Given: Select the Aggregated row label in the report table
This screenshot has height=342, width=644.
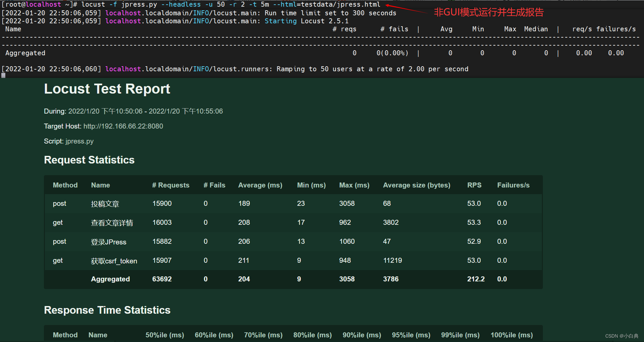Looking at the screenshot, I should [x=110, y=279].
